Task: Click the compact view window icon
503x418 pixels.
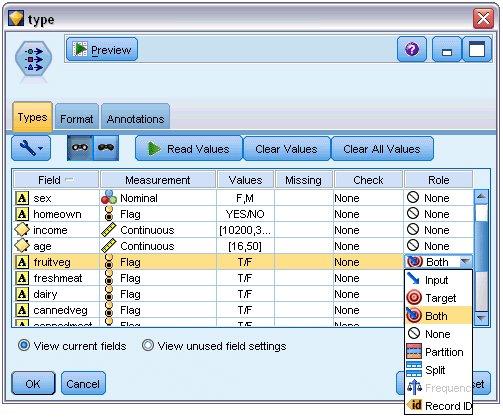Action: (x=447, y=50)
